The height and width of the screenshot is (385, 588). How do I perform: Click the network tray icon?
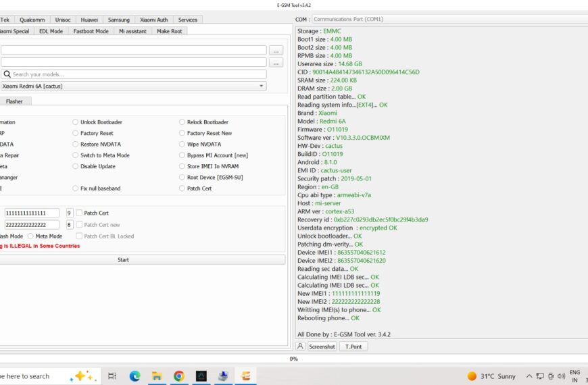click(x=540, y=376)
